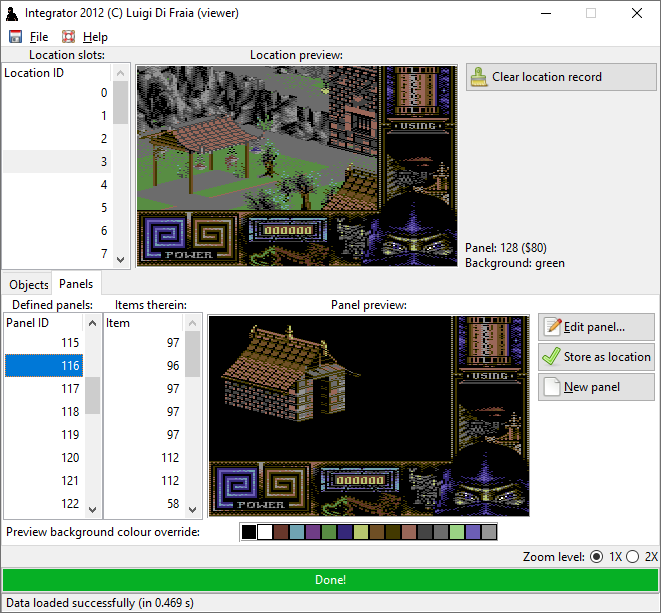661x613 pixels.
Task: Click the green checkmark icon on Store as location
Action: (551, 357)
